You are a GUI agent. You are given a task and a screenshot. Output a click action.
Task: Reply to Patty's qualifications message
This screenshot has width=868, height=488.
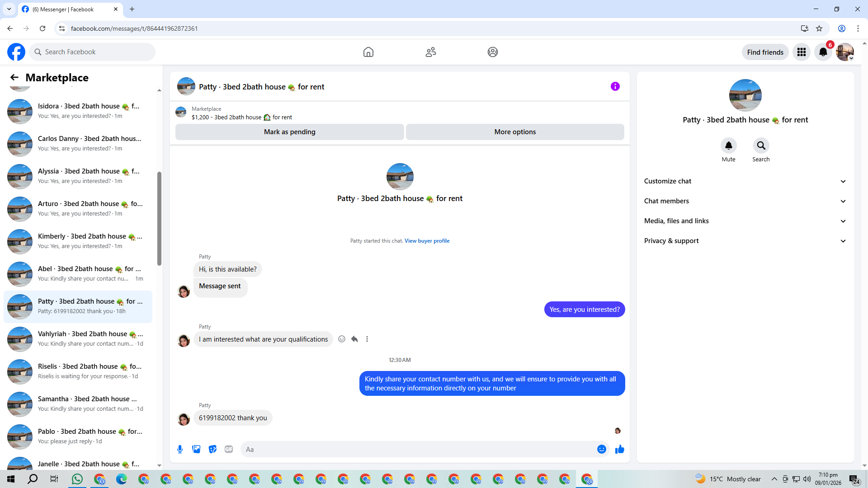[354, 339]
